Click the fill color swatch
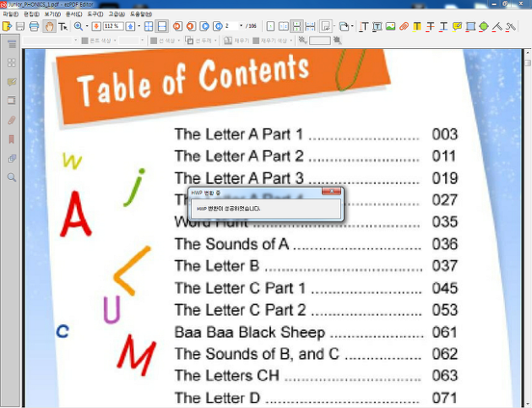 point(256,41)
